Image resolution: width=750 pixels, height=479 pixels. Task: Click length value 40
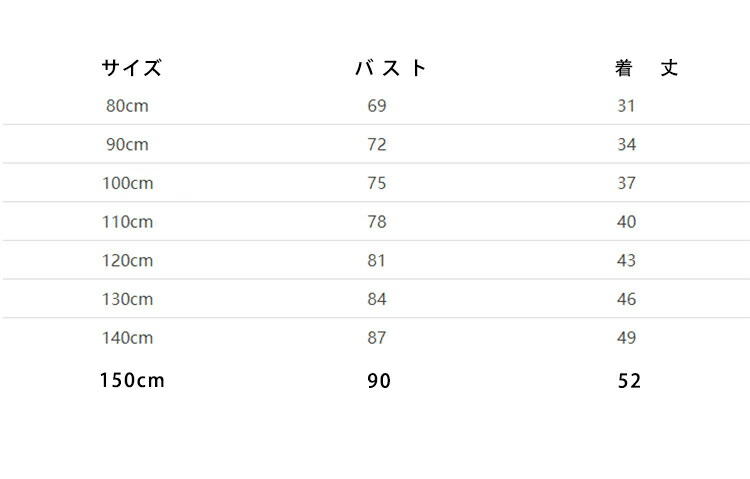point(627,222)
